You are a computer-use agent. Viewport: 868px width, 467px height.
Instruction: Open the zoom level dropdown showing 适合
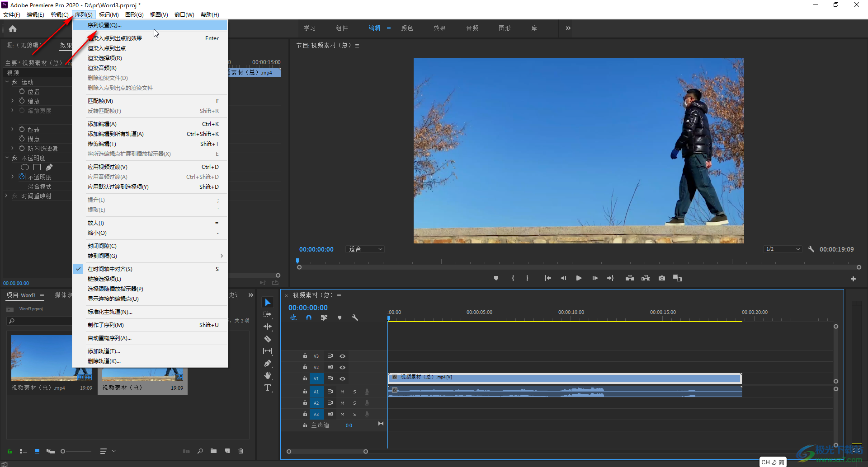365,249
